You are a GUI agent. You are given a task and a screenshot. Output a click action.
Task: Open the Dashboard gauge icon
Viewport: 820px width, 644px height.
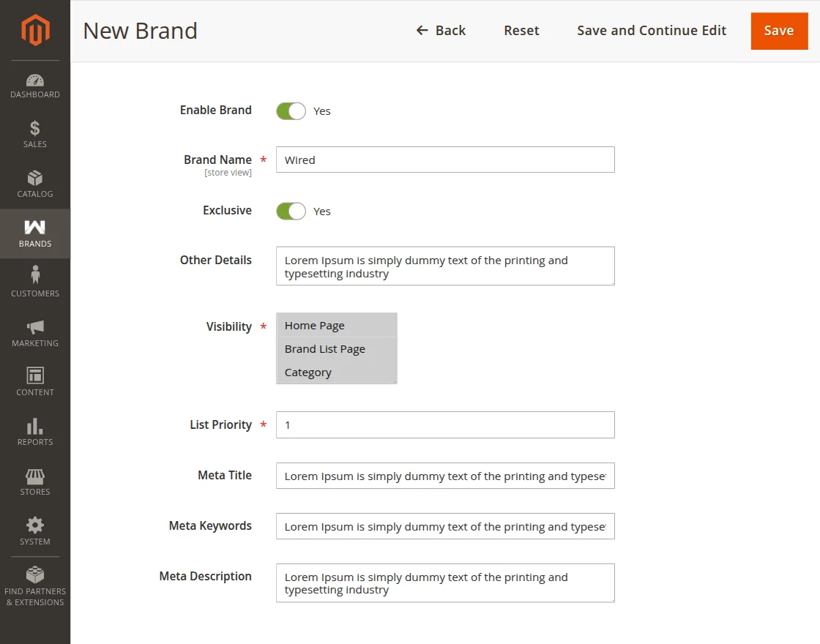click(x=35, y=80)
